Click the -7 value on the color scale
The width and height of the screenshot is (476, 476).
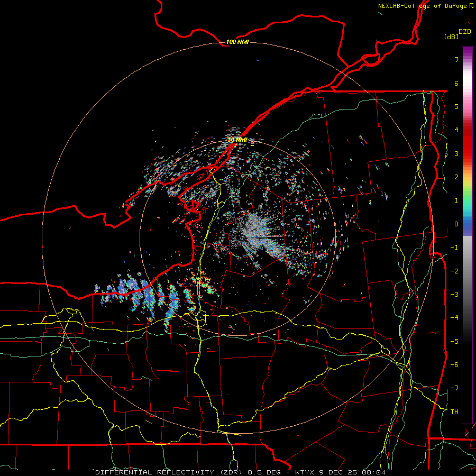pyautogui.click(x=454, y=388)
